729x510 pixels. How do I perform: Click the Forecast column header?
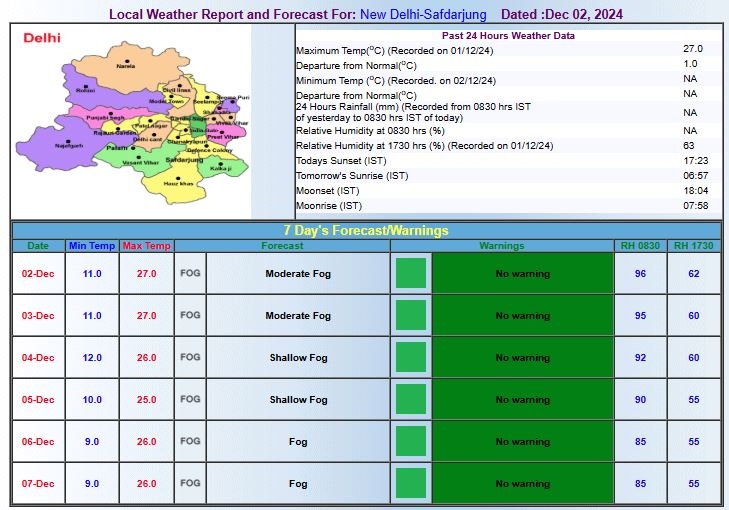[x=282, y=245]
